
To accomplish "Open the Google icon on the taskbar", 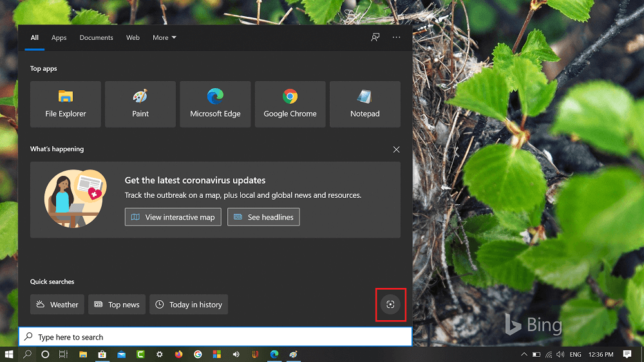I will [198, 354].
